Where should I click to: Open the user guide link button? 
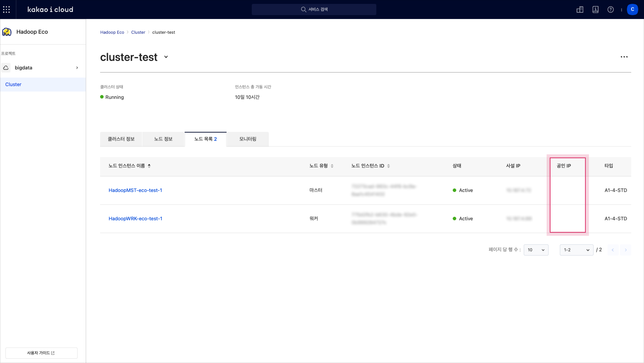(41, 353)
